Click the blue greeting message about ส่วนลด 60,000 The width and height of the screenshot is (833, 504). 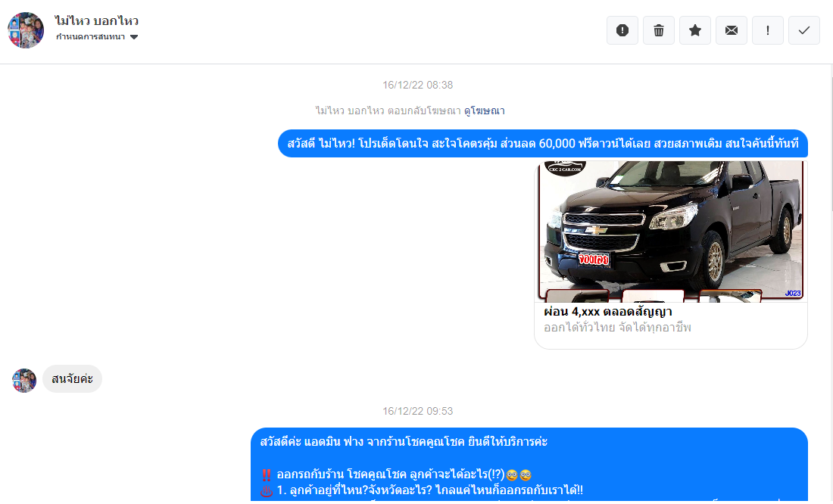(543, 143)
